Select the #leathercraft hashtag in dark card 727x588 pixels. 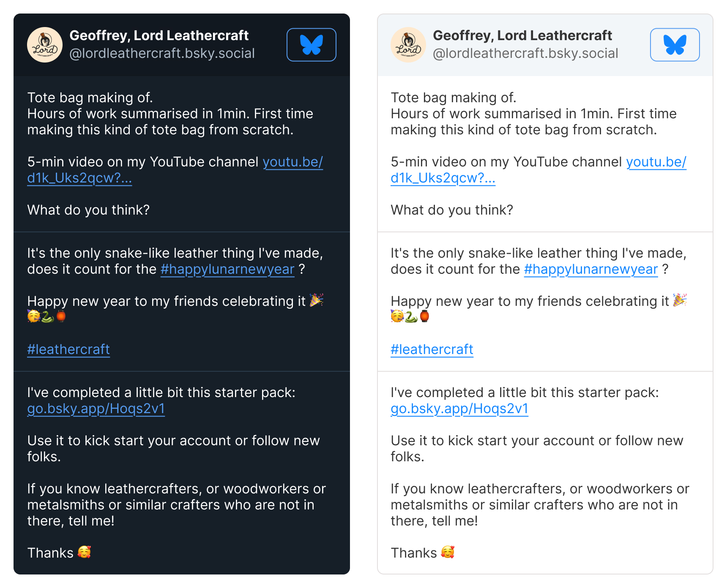[68, 350]
